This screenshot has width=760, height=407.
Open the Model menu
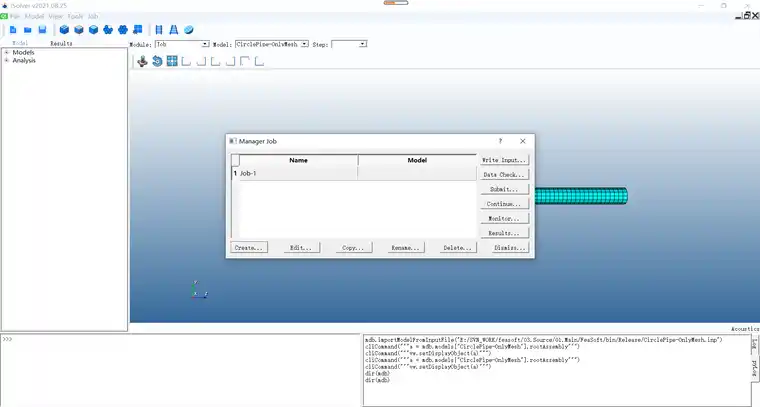[34, 16]
